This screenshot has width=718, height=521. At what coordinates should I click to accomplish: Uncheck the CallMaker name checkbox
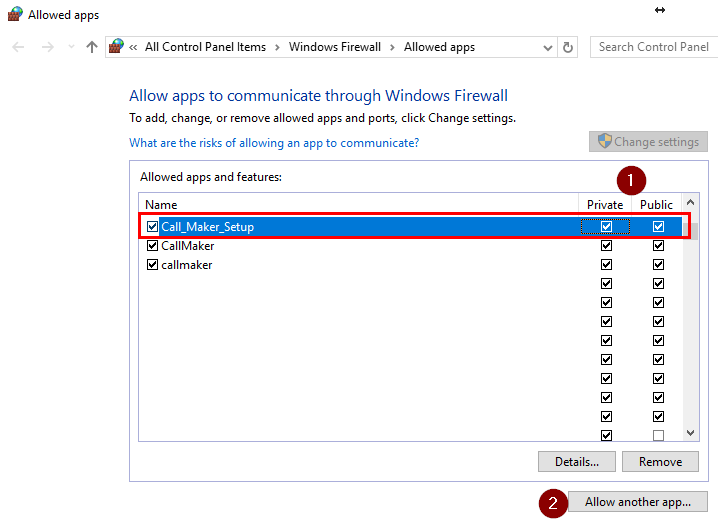152,246
